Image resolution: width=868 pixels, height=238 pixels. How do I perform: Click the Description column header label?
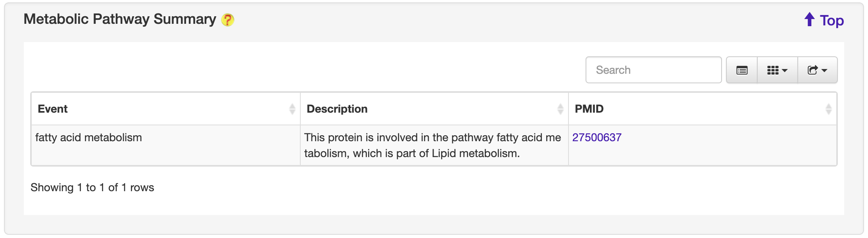coord(337,109)
